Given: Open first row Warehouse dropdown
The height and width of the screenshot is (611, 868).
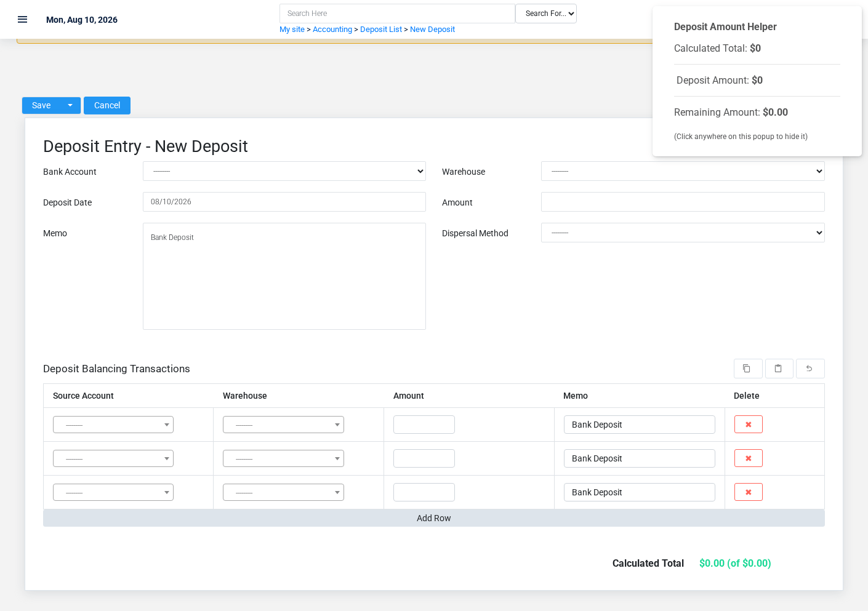Looking at the screenshot, I should click(283, 425).
